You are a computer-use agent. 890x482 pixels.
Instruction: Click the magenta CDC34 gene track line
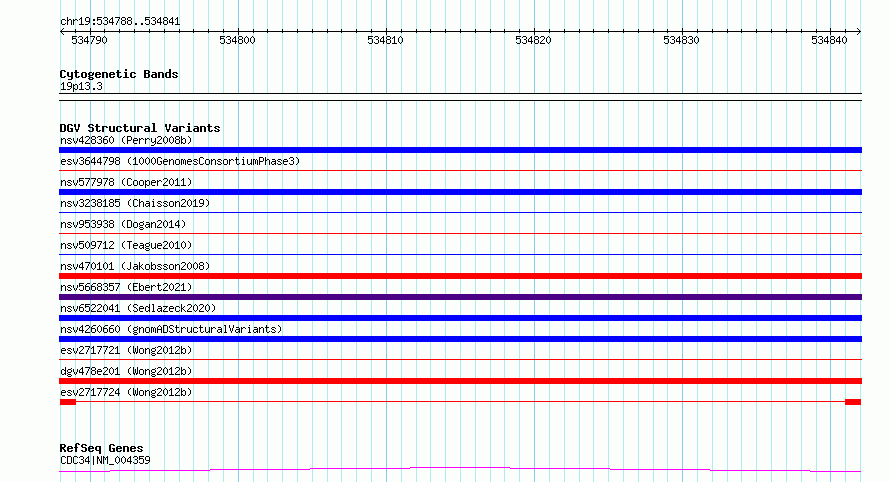pos(460,469)
